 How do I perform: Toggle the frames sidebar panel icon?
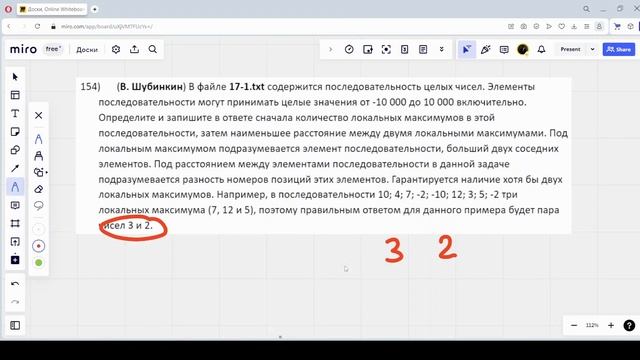[15, 325]
